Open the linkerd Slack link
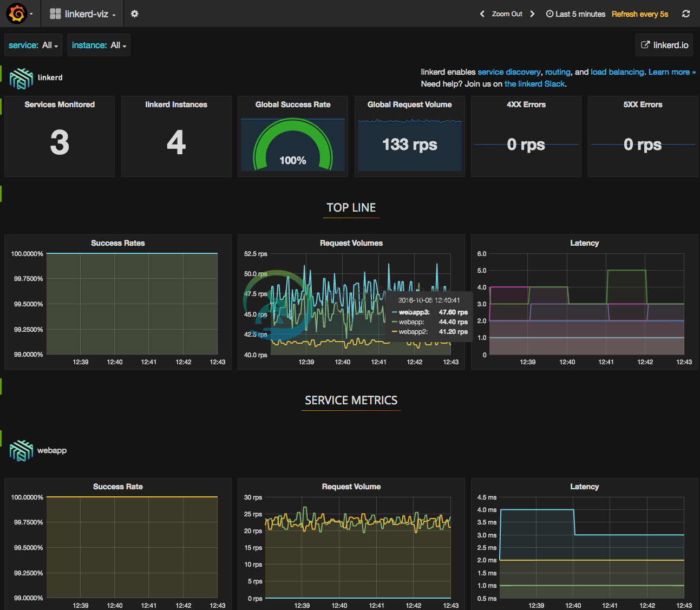Screen dimensions: 700x610 pos(535,84)
